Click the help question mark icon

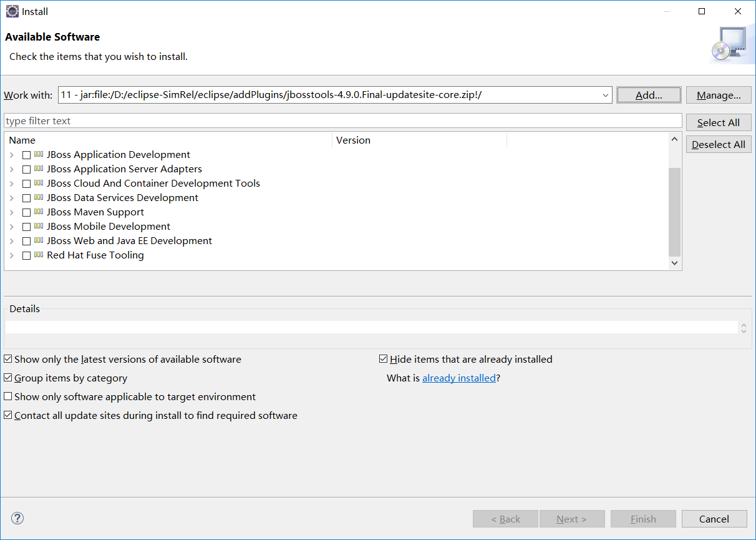pos(17,518)
